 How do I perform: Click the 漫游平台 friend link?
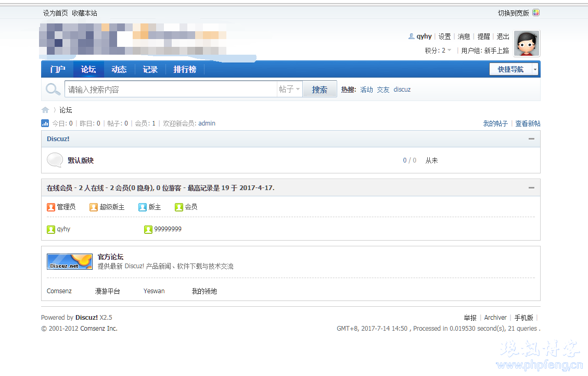(x=108, y=291)
